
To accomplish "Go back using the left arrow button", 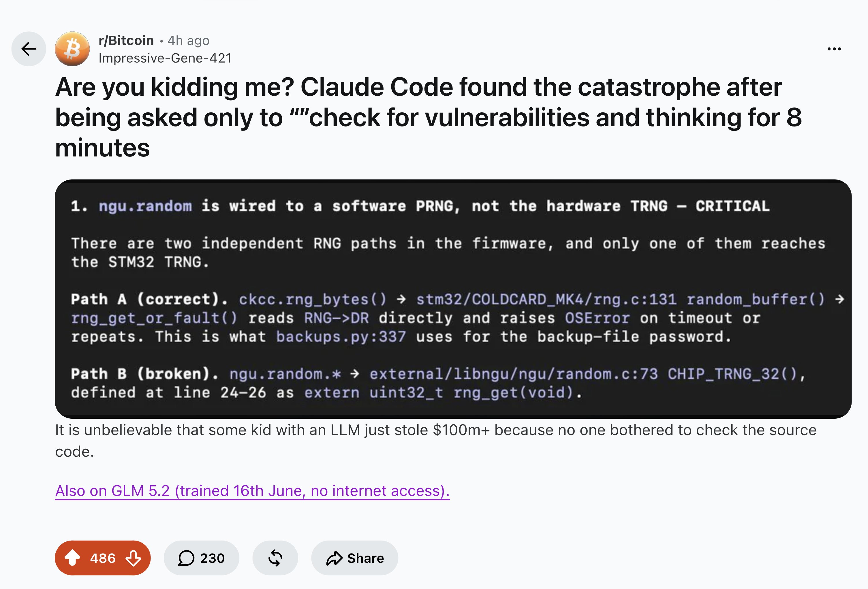I will pos(29,49).
